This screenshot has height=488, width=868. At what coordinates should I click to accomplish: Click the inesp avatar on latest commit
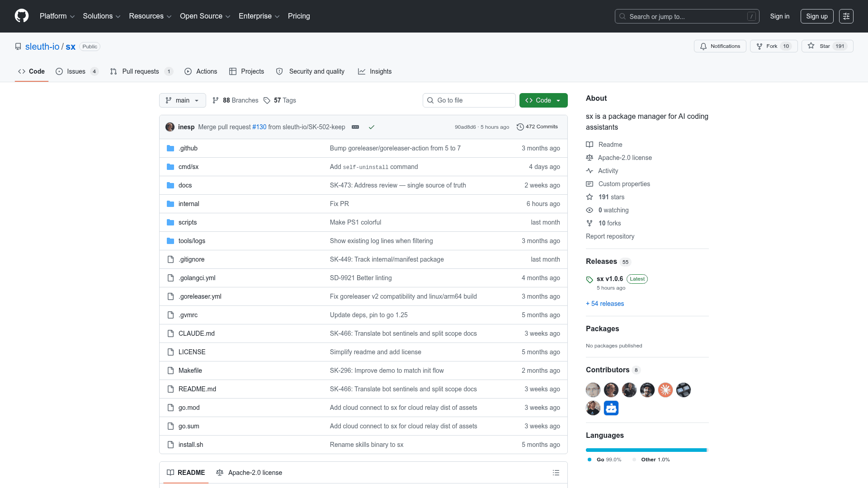click(170, 127)
